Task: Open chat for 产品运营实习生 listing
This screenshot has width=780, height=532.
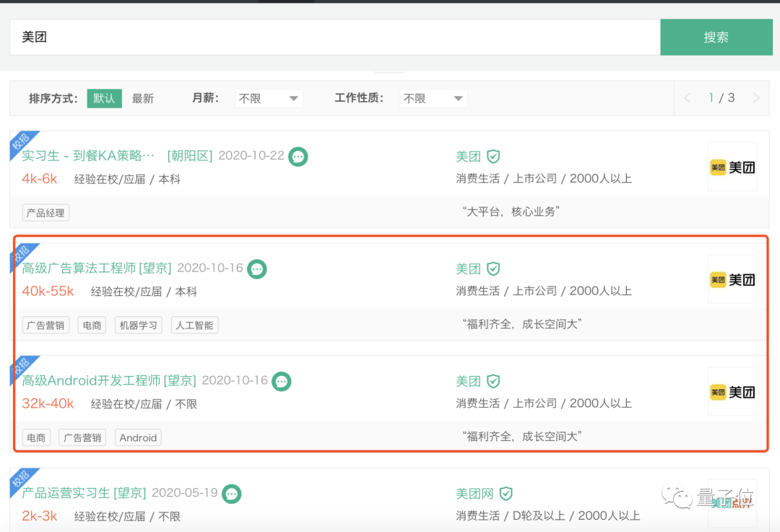Action: [232, 494]
